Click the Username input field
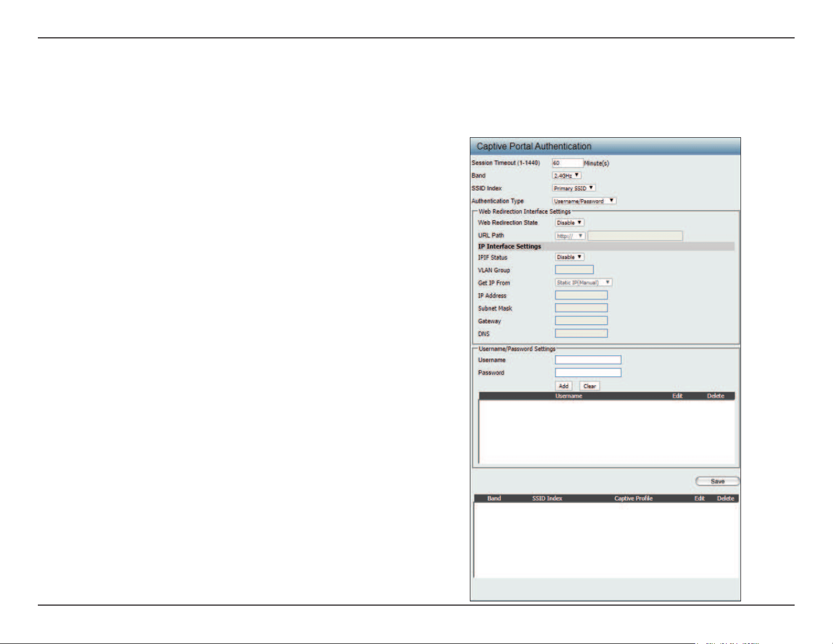Viewport: 833px width, 644px height. click(588, 360)
